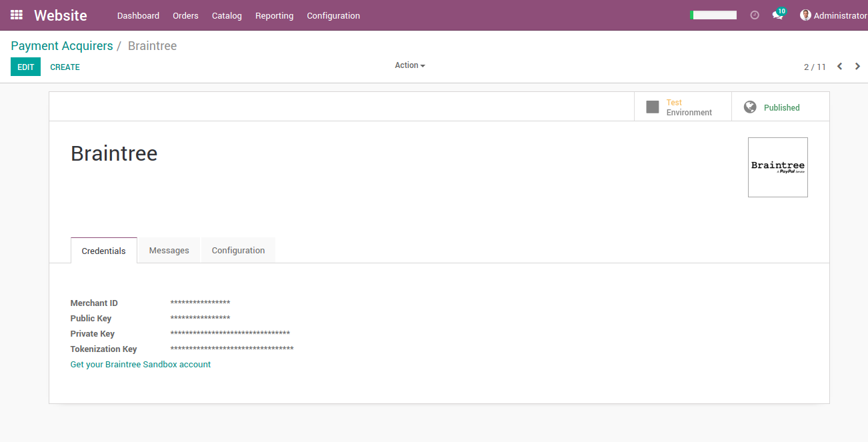Click the masked Public Key value

click(x=201, y=319)
